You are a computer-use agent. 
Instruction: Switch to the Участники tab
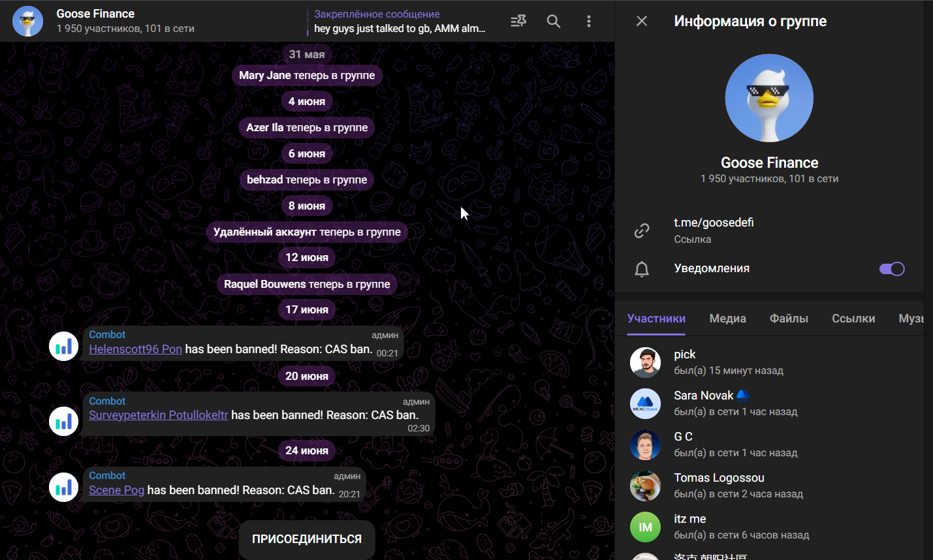coord(656,319)
